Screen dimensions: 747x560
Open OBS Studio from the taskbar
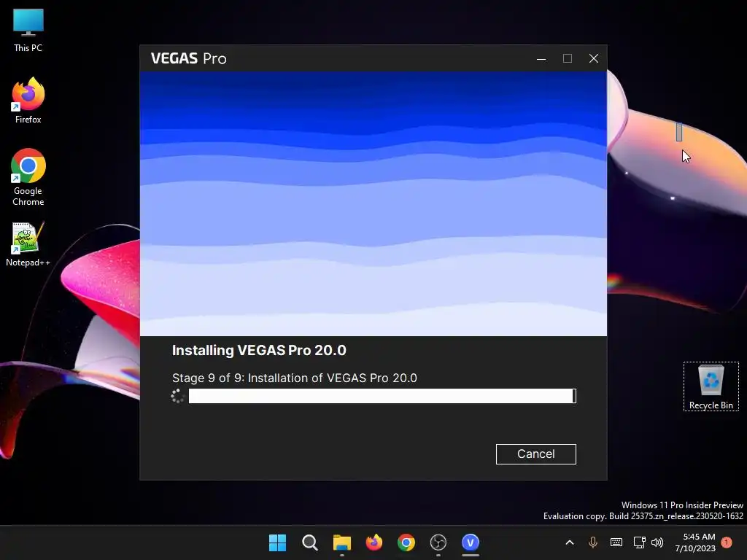[x=438, y=542]
